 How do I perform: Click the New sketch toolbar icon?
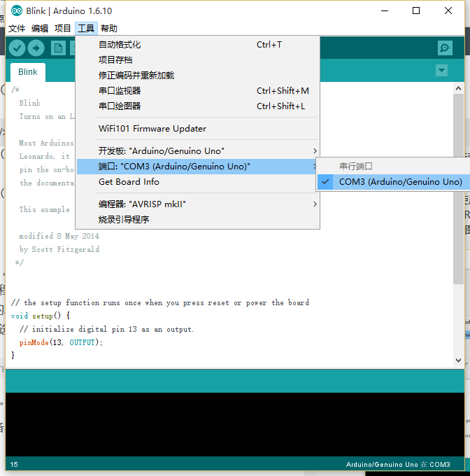click(x=58, y=48)
